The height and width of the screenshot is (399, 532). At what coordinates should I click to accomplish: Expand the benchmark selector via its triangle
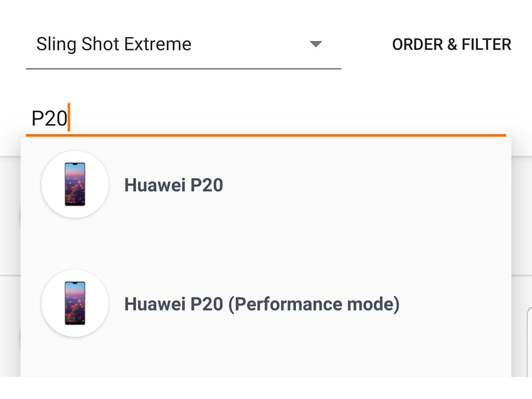[315, 44]
